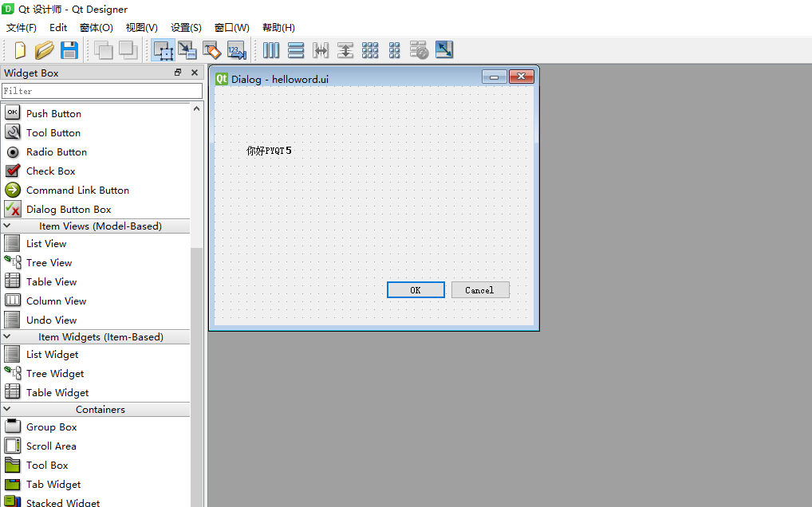Save the form with the floppy icon
Viewport: 812px width, 507px height.
69,50
